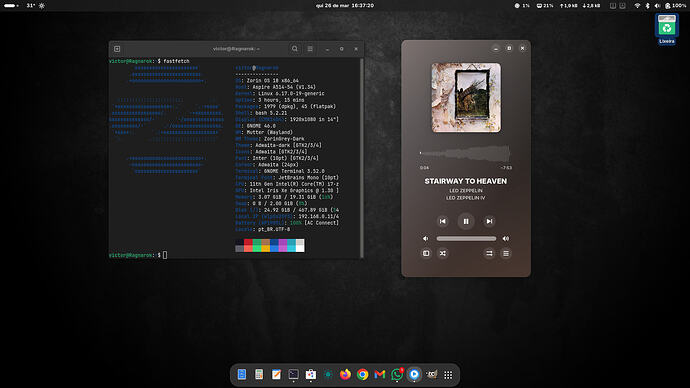The image size is (690, 388).
Task: Open the Lixeira trash desktop icon
Action: click(667, 29)
